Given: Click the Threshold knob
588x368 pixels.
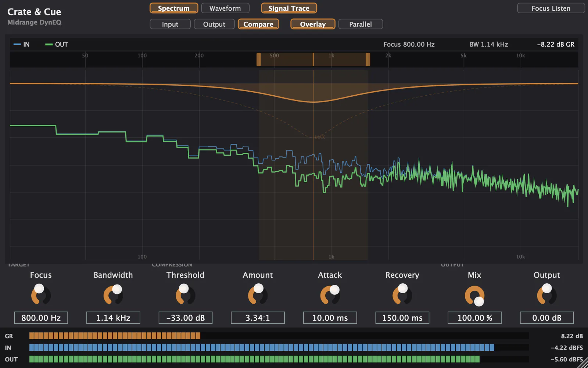Looking at the screenshot, I should pos(185,295).
